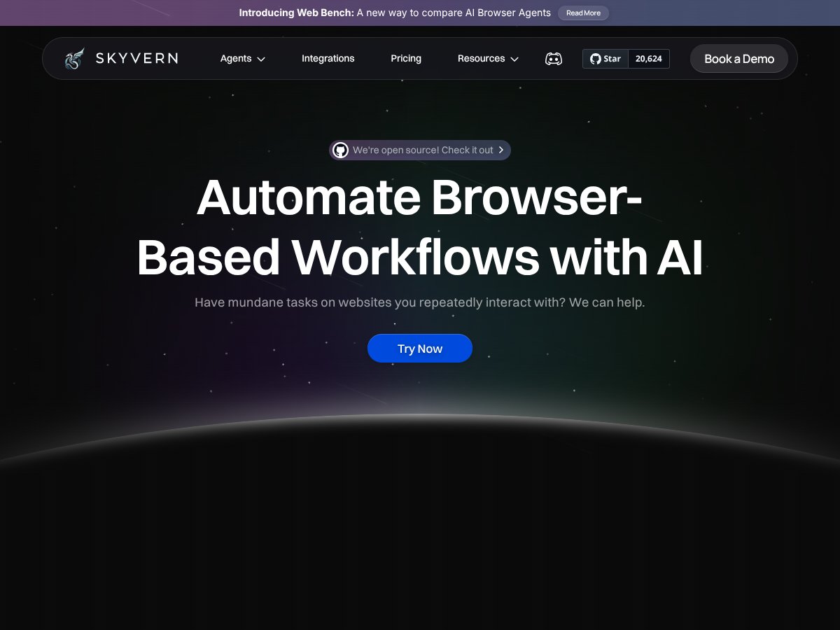Go to the Integrations page

328,59
